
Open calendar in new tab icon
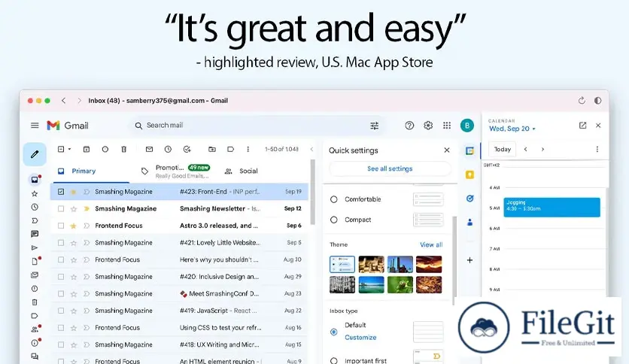[x=583, y=126]
